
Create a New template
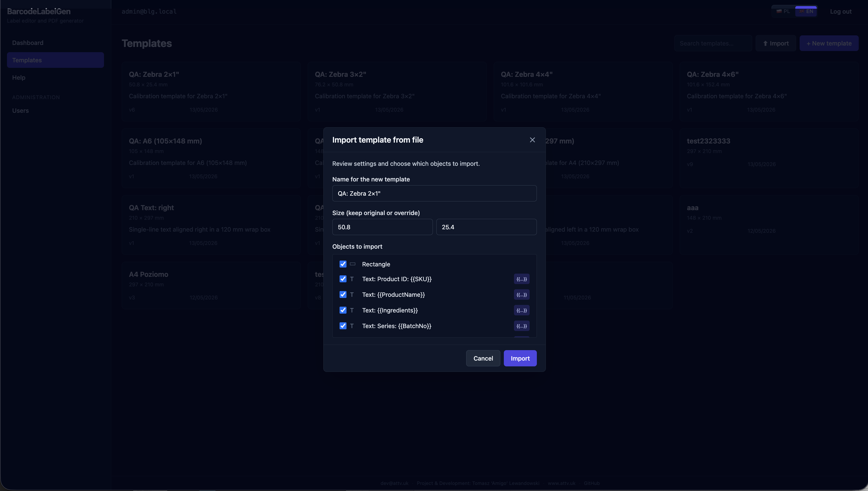(x=829, y=43)
